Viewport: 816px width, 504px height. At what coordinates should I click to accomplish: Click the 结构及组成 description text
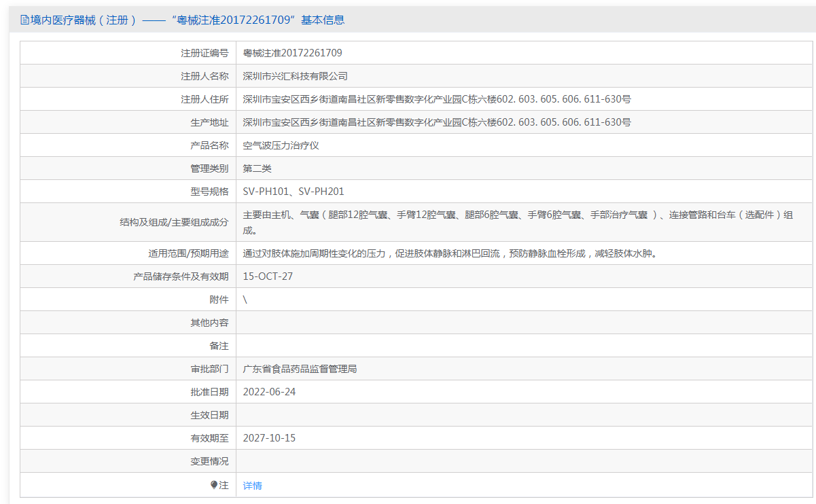coord(516,215)
